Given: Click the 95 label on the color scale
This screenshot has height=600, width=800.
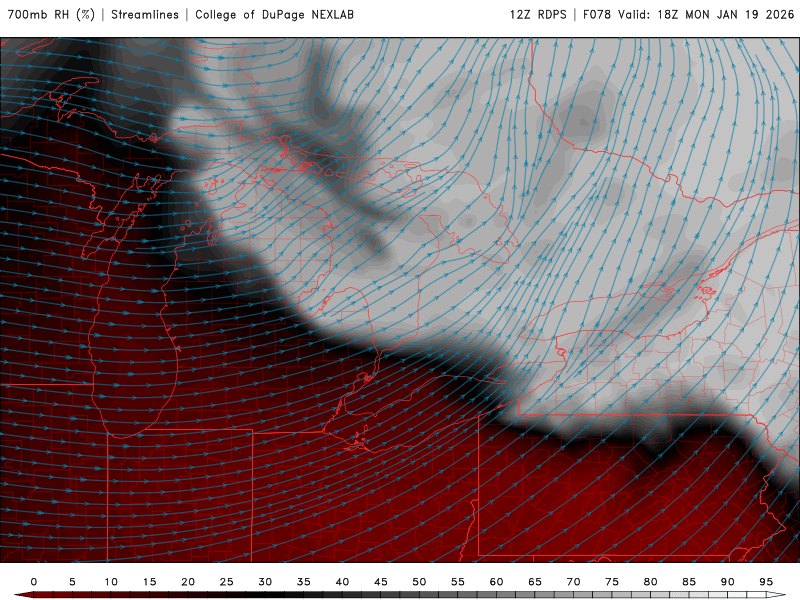Looking at the screenshot, I should point(766,582).
